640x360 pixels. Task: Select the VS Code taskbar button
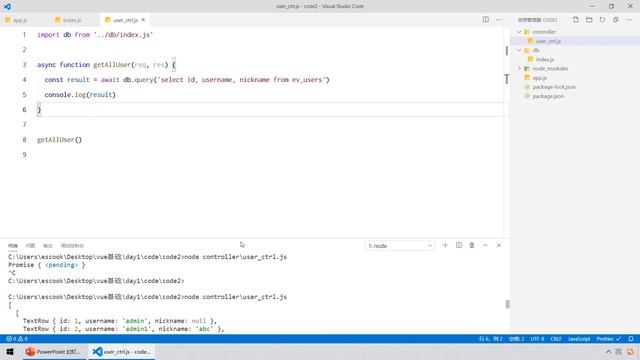point(122,351)
